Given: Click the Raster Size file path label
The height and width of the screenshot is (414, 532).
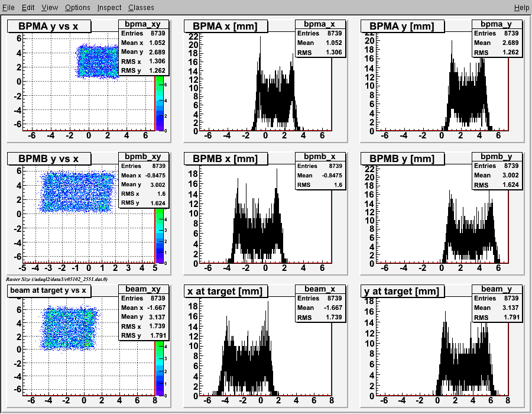Looking at the screenshot, I should [57, 279].
